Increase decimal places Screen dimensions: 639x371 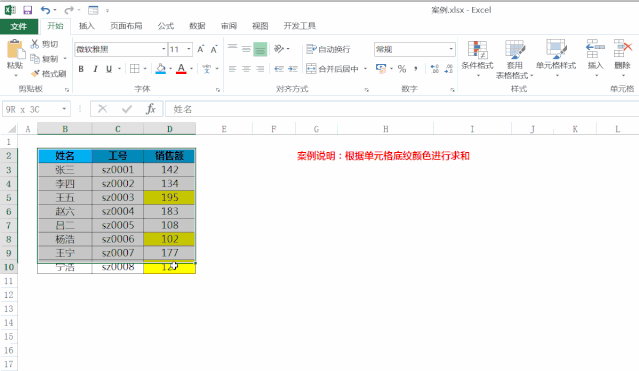(434, 69)
